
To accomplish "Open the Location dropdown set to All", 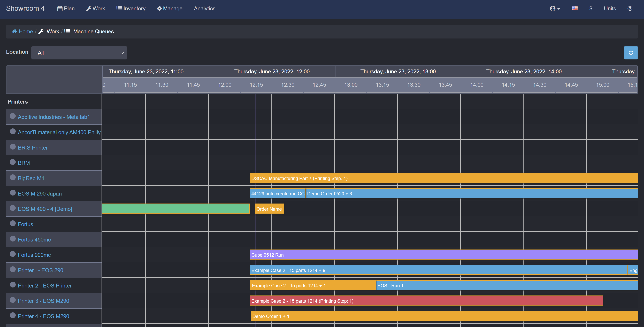I will click(x=79, y=53).
